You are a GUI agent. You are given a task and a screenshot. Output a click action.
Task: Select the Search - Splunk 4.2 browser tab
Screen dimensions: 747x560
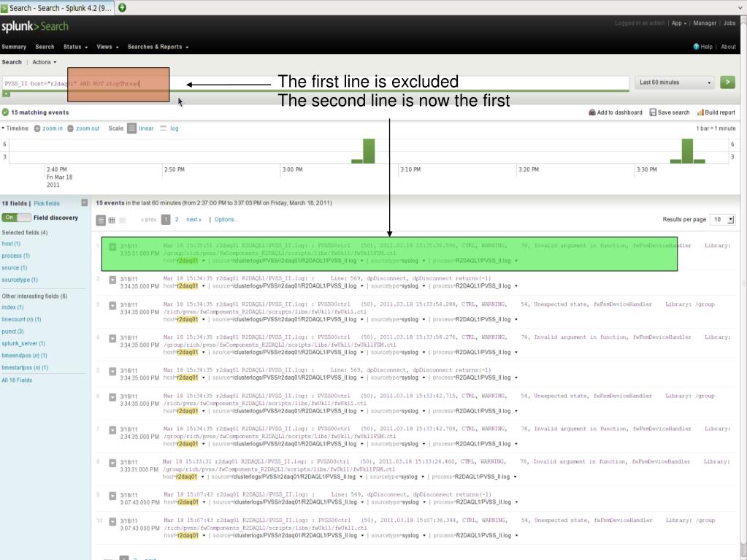point(57,8)
